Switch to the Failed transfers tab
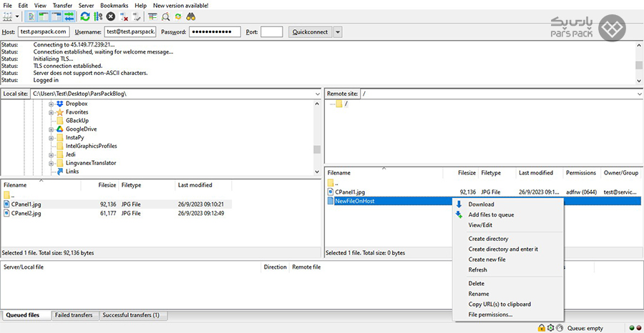644x333 pixels. [74, 315]
